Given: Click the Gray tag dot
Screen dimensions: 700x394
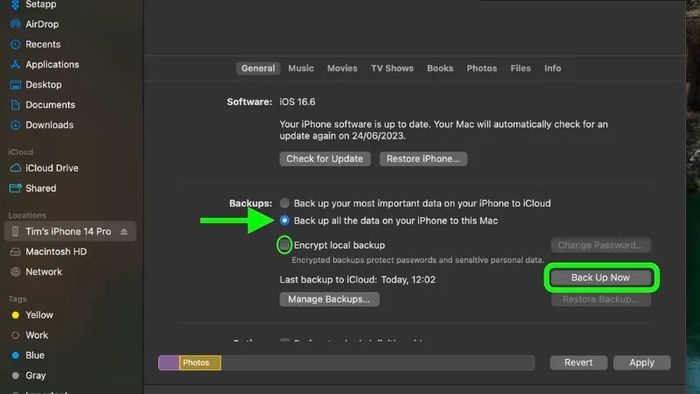Looking at the screenshot, I should [x=15, y=375].
